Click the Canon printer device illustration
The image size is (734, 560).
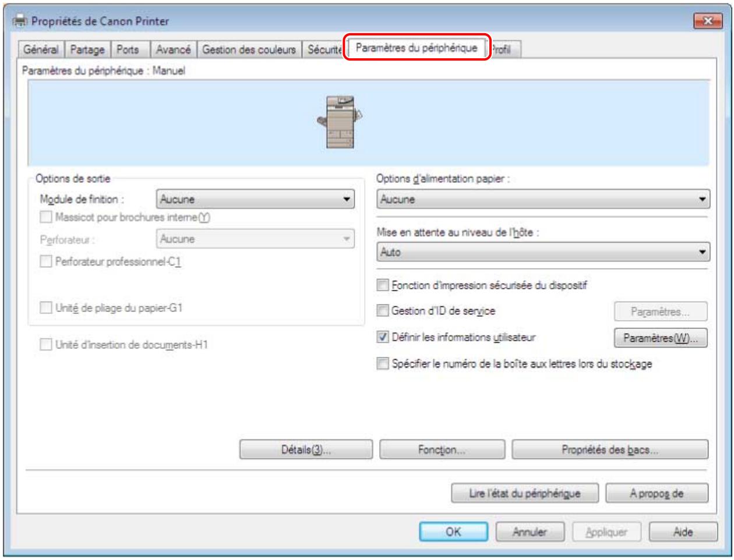click(340, 121)
